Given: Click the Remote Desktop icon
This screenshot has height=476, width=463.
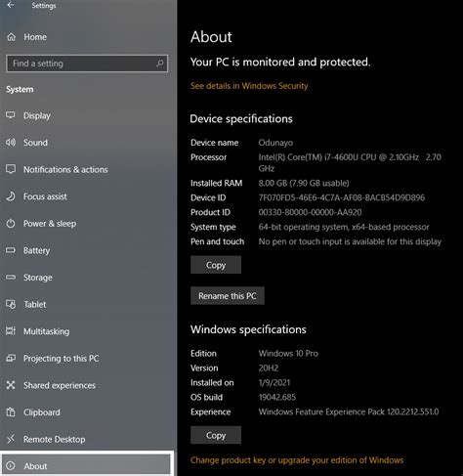Looking at the screenshot, I should [x=11, y=439].
